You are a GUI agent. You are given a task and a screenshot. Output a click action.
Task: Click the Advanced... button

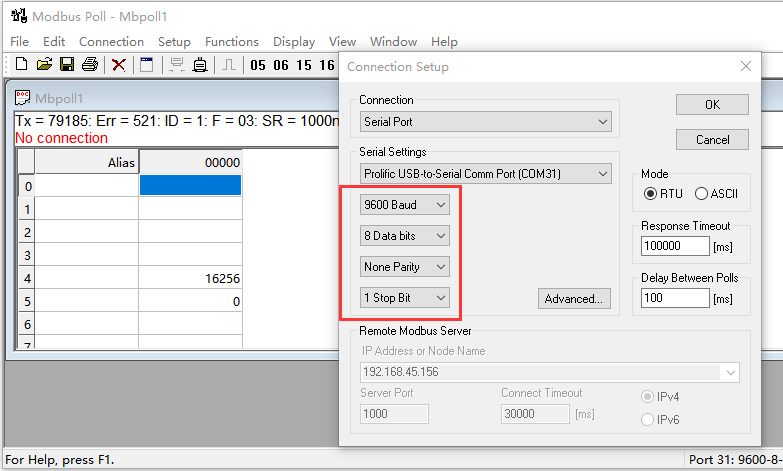coord(573,298)
